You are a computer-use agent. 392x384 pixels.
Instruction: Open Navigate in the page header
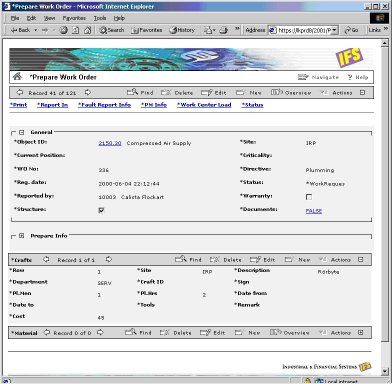(x=318, y=77)
